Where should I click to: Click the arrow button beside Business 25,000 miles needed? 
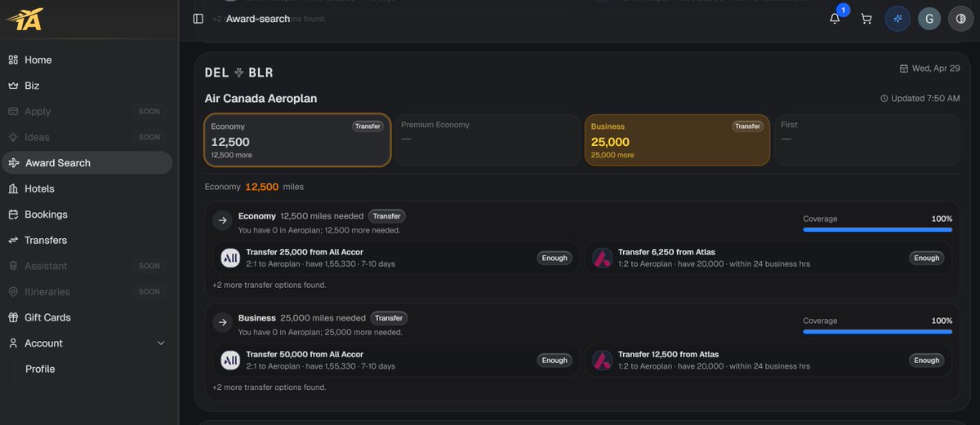(x=222, y=322)
